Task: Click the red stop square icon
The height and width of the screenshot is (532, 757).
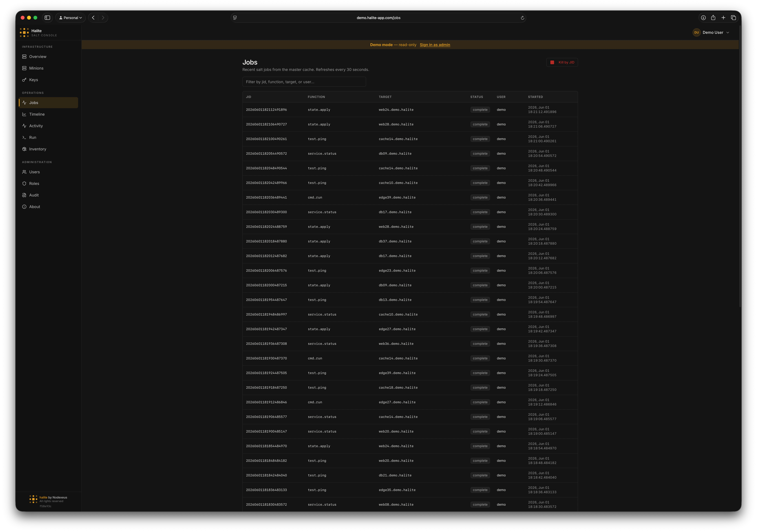Action: click(552, 62)
